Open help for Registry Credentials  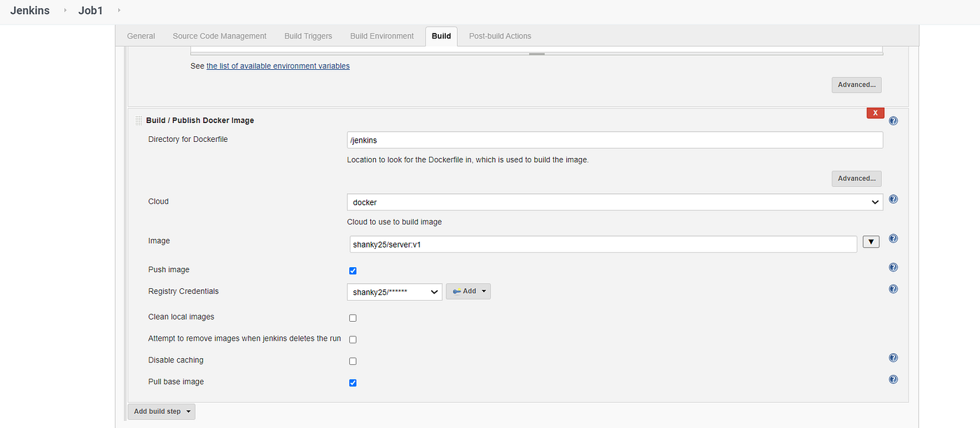coord(892,288)
